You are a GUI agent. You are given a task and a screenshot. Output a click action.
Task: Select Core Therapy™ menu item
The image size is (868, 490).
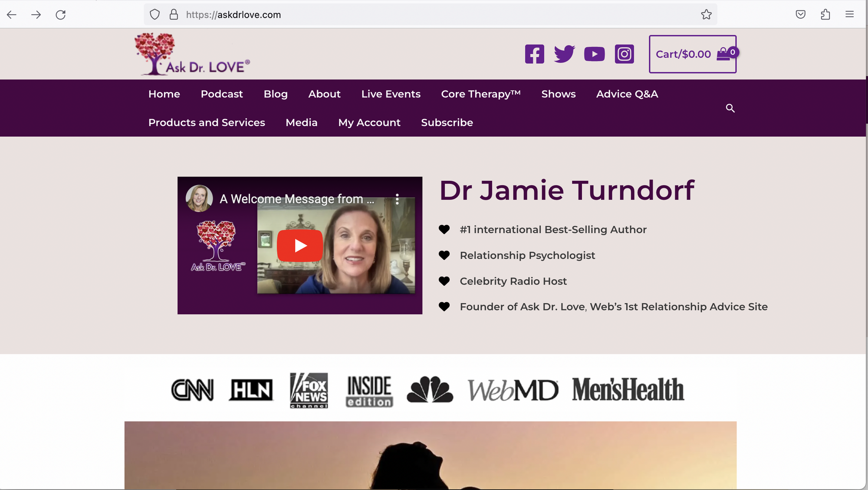(481, 94)
